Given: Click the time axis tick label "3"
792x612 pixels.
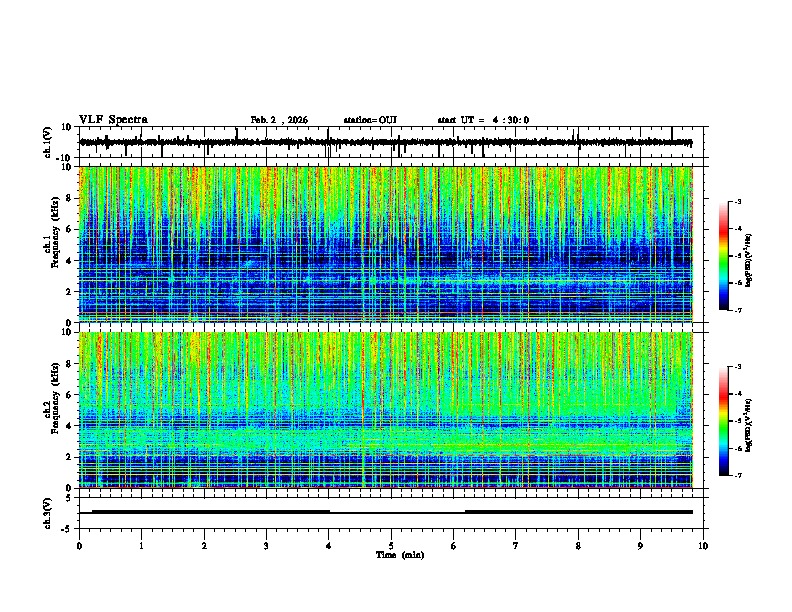Looking at the screenshot, I should tap(266, 546).
